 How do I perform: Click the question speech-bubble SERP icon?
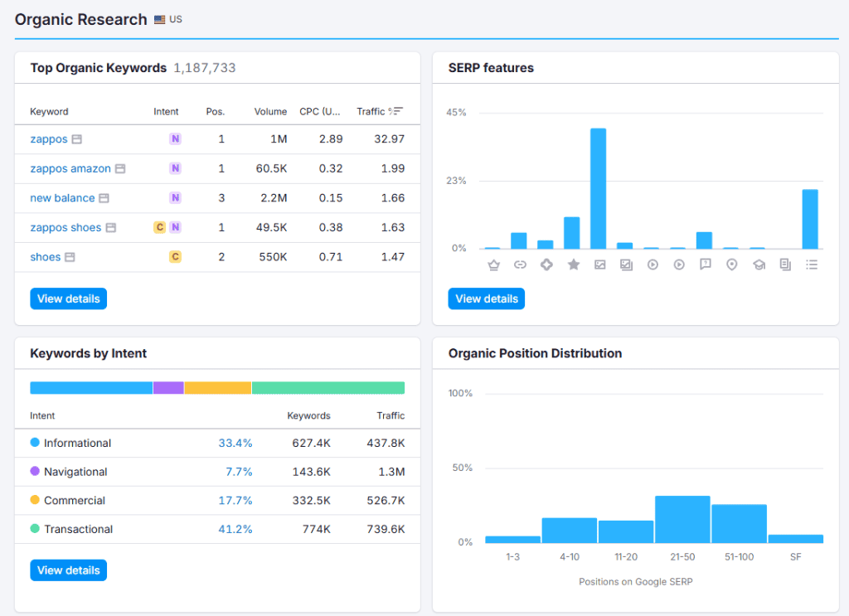coord(705,264)
